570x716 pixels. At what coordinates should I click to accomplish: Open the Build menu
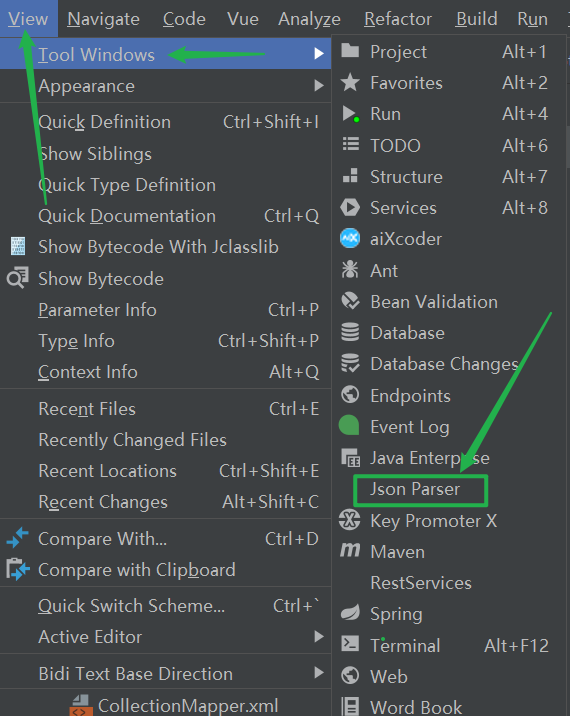click(x=476, y=19)
